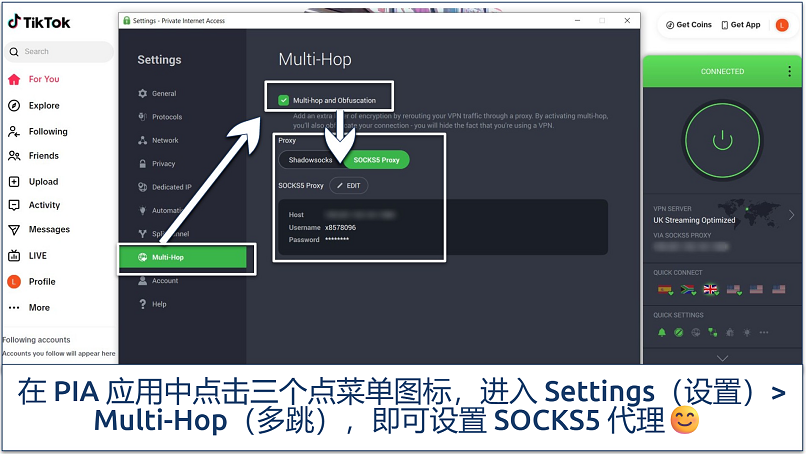
Task: Open TikTok Upload page
Action: (x=33, y=181)
